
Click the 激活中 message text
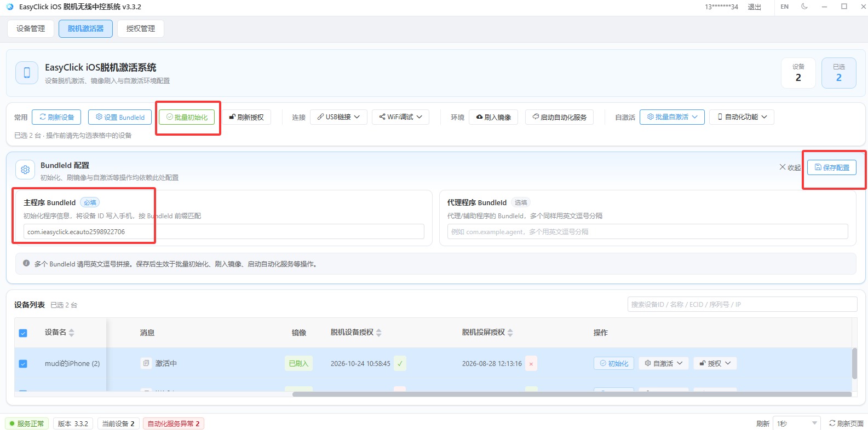(166, 363)
